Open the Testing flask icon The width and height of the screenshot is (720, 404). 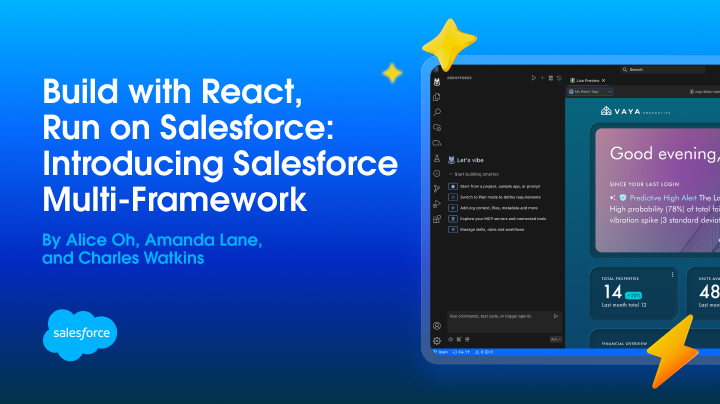click(437, 158)
